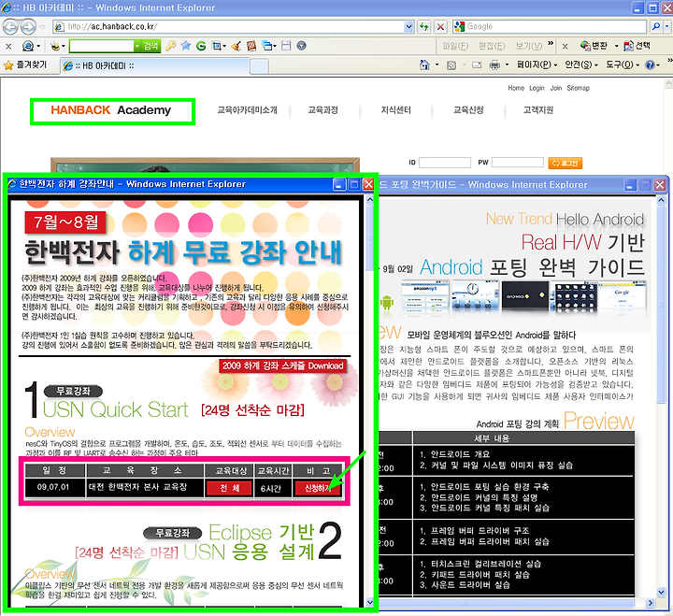Open the print options dropdown arrow
The width and height of the screenshot is (673, 616).
[x=507, y=64]
